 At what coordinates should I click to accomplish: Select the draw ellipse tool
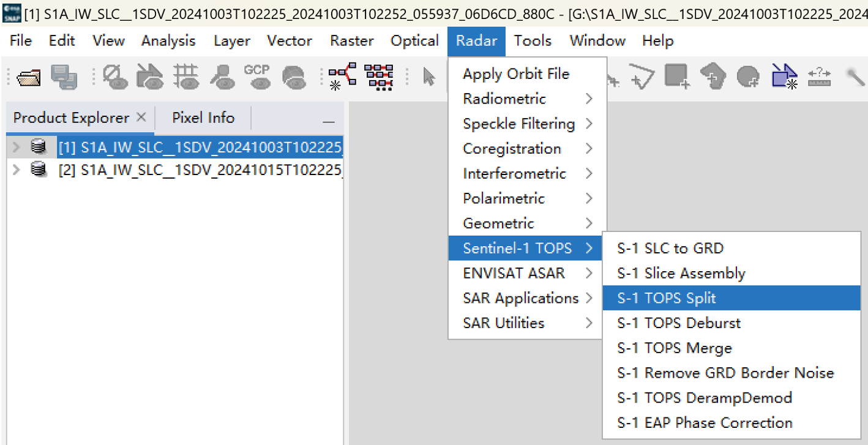[x=748, y=77]
